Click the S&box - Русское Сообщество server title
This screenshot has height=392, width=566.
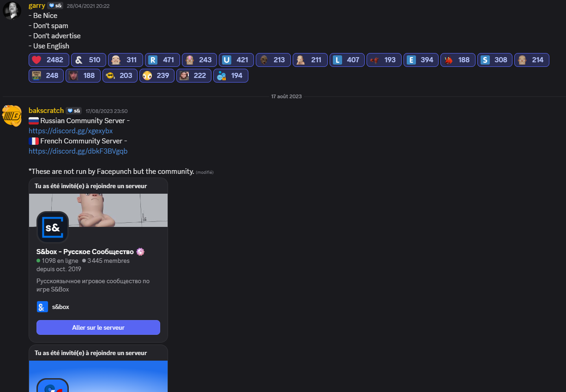pos(85,252)
